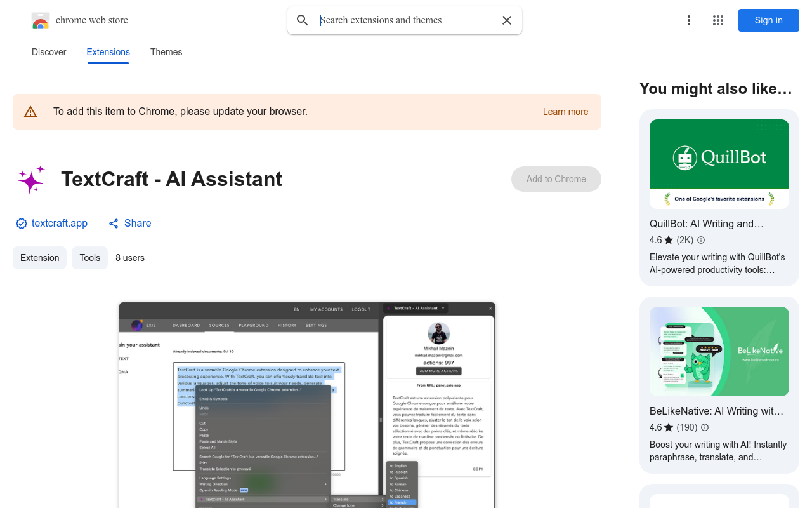The image size is (812, 508).
Task: Click BeLikeNative rating info icon
Action: pos(705,427)
